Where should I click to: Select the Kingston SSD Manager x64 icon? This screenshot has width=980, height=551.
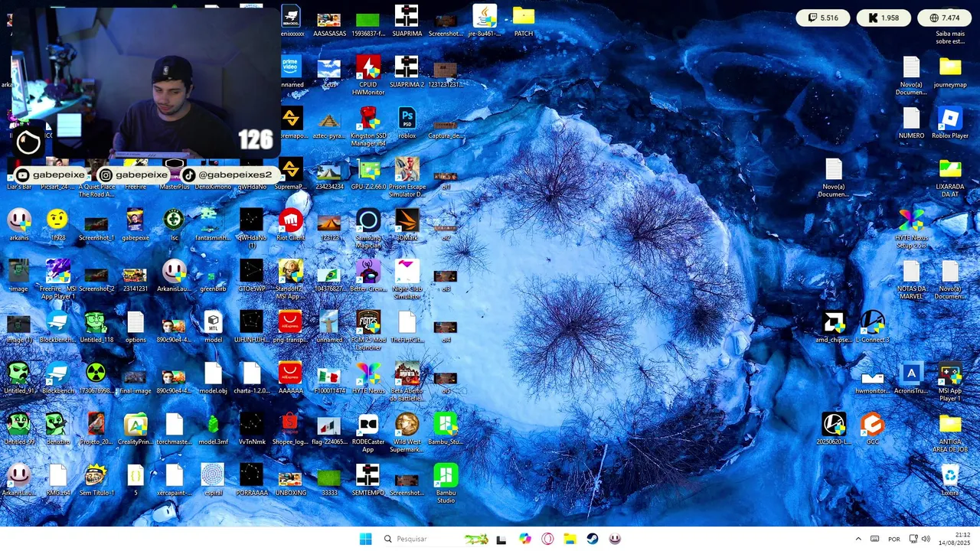pos(367,126)
